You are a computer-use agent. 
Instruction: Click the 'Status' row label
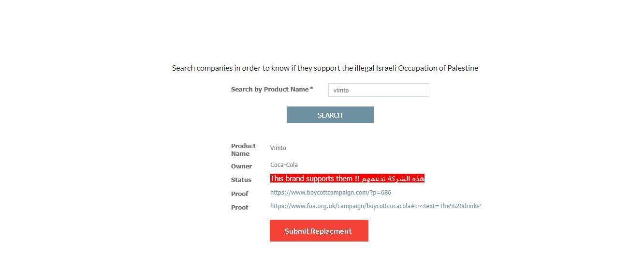pos(241,180)
